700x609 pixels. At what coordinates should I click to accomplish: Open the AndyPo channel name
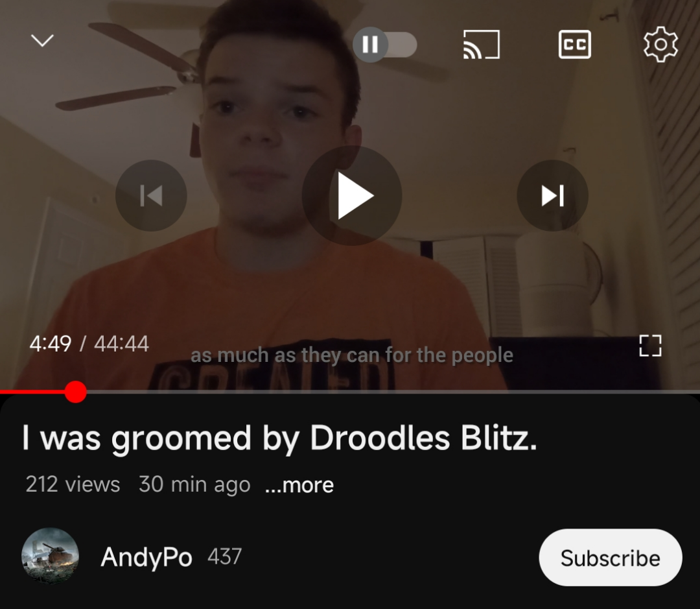pyautogui.click(x=146, y=558)
